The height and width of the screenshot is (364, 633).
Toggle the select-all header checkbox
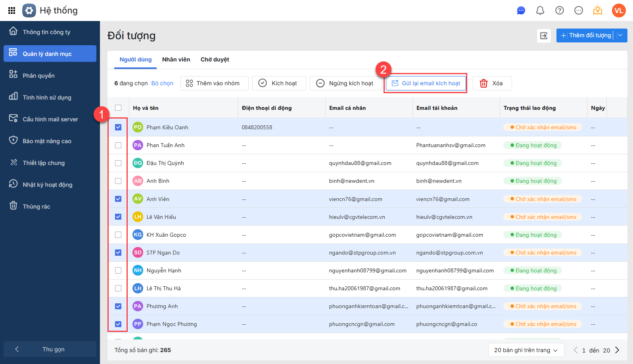click(x=118, y=107)
